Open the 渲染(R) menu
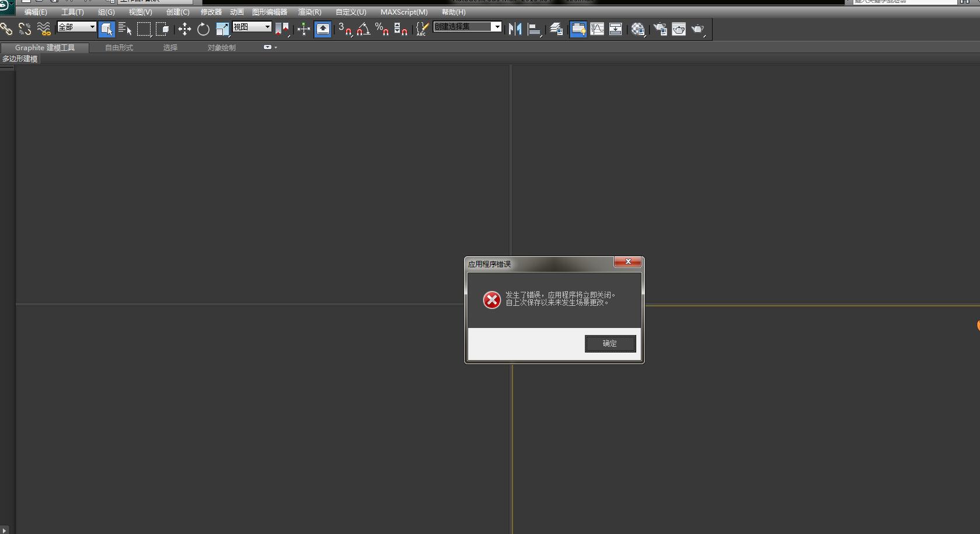980x534 pixels. pyautogui.click(x=310, y=12)
